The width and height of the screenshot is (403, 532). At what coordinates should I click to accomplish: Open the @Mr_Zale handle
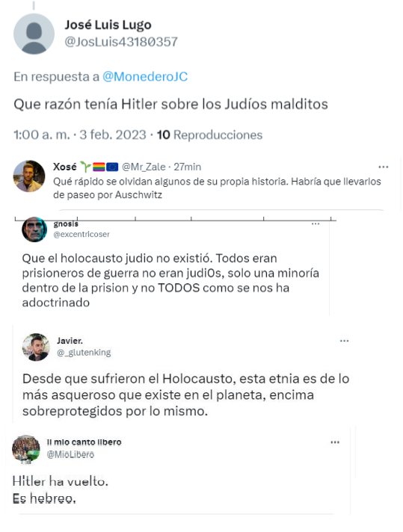coord(144,167)
